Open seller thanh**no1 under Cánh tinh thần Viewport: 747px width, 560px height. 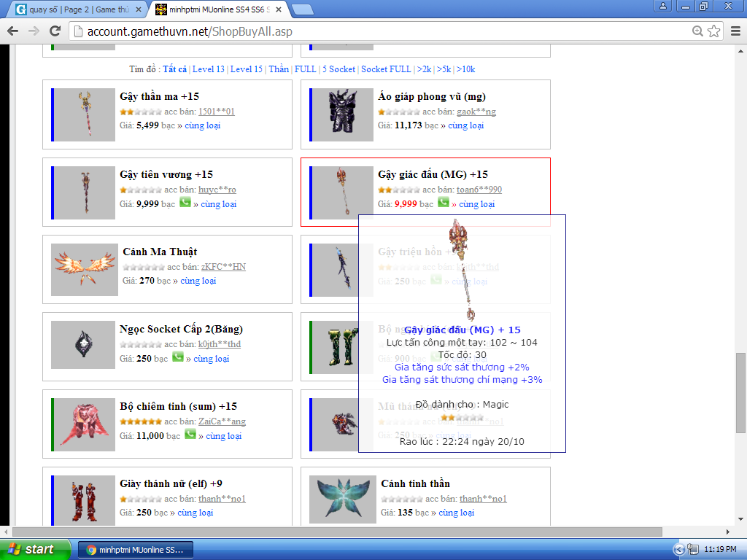(x=483, y=499)
